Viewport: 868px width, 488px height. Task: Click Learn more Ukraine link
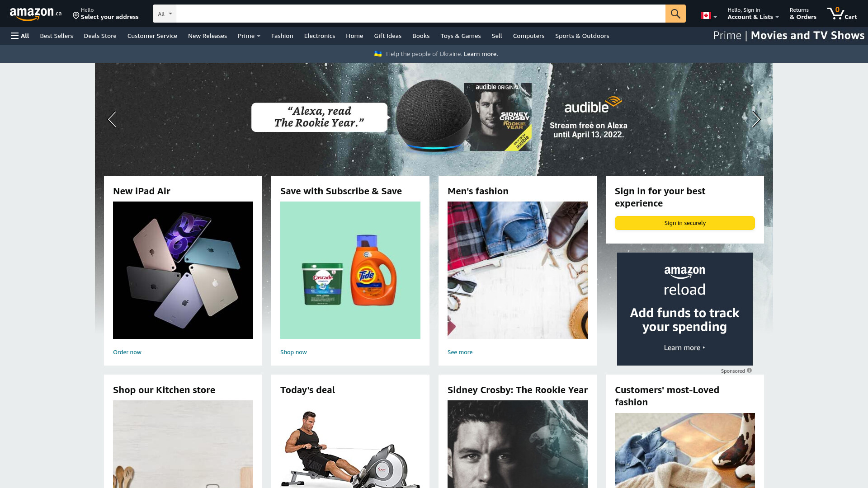click(481, 54)
